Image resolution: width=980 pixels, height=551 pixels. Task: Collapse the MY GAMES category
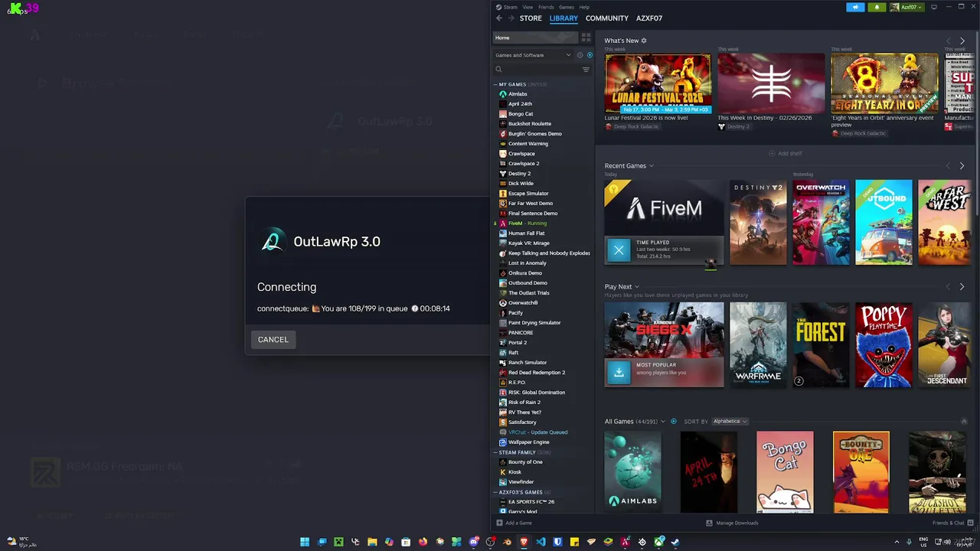495,84
